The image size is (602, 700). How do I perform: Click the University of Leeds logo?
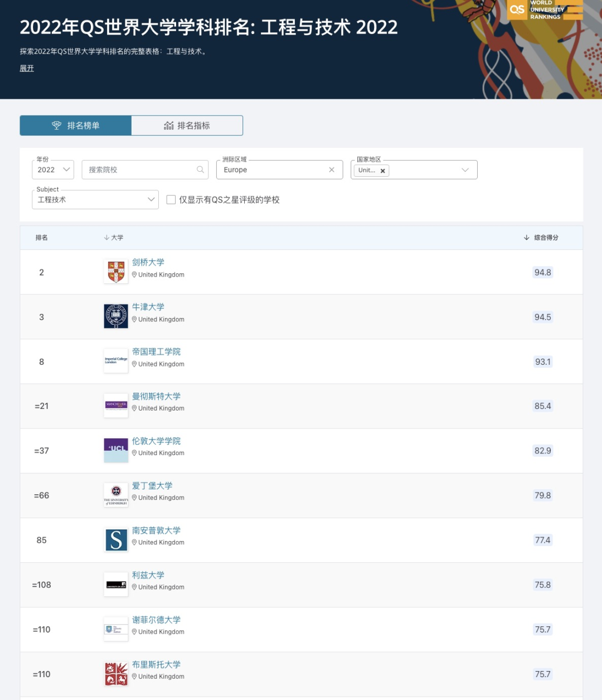(116, 585)
